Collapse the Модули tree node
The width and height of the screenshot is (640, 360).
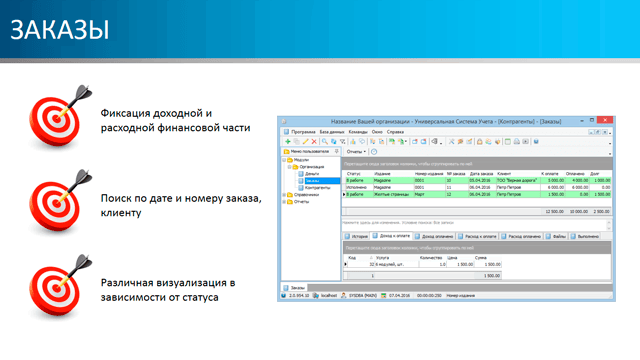[x=284, y=160]
